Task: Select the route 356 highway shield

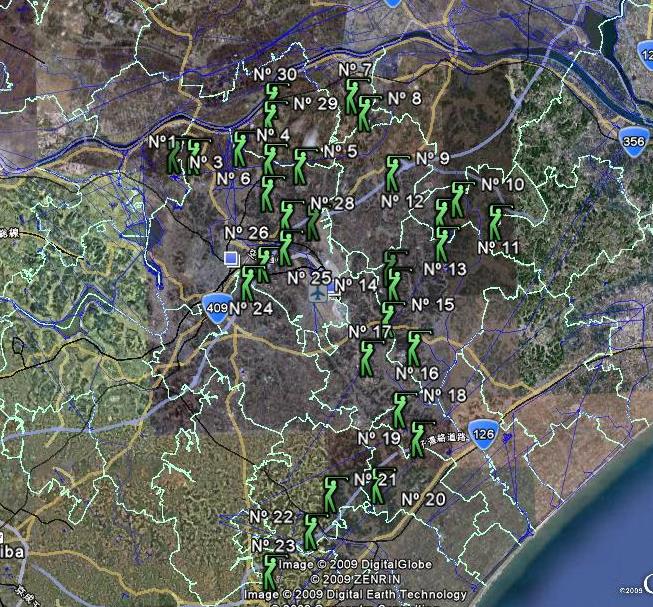Action: (x=632, y=141)
